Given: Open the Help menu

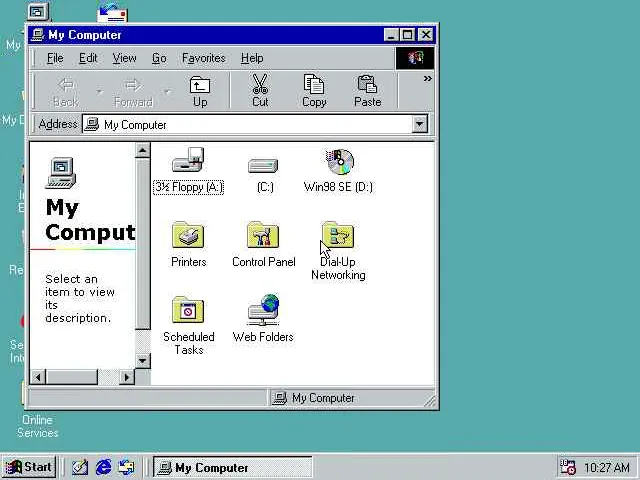Looking at the screenshot, I should [x=252, y=58].
